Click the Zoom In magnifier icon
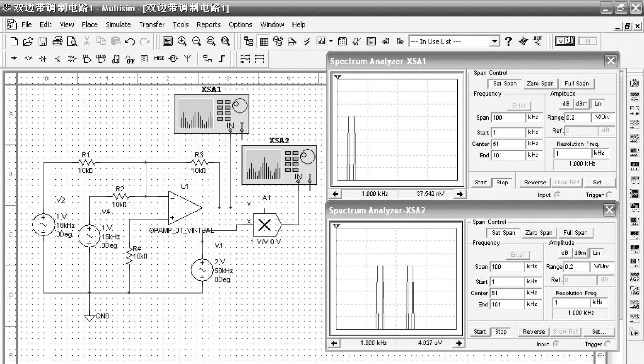 point(182,41)
